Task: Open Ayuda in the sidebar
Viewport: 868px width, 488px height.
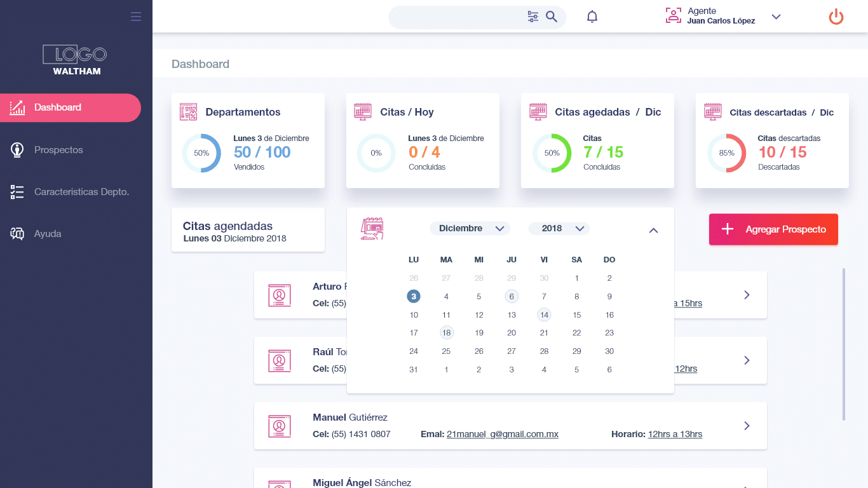Action: (x=48, y=234)
